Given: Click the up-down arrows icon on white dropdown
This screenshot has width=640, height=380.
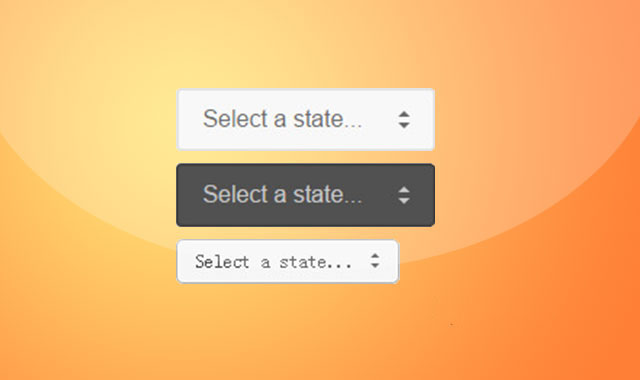Looking at the screenshot, I should pyautogui.click(x=404, y=120).
